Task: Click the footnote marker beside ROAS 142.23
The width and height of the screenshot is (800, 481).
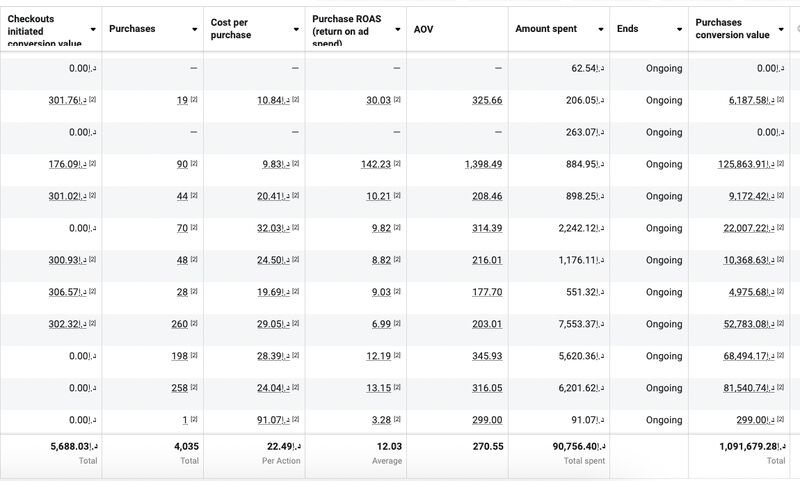Action: [x=397, y=164]
